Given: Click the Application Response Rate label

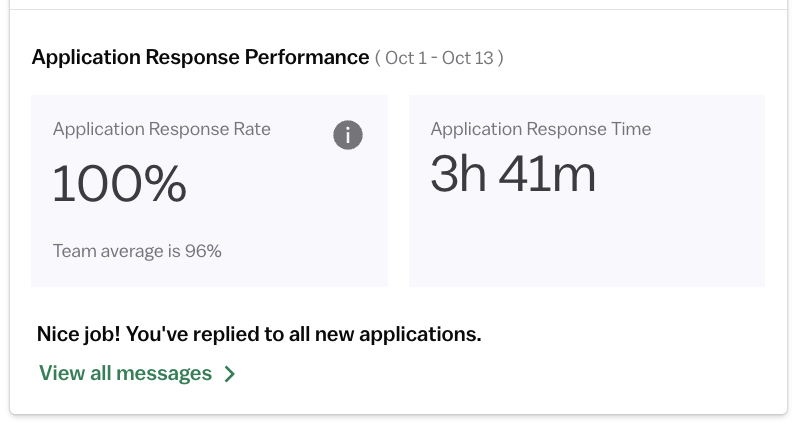Looking at the screenshot, I should pos(161,129).
